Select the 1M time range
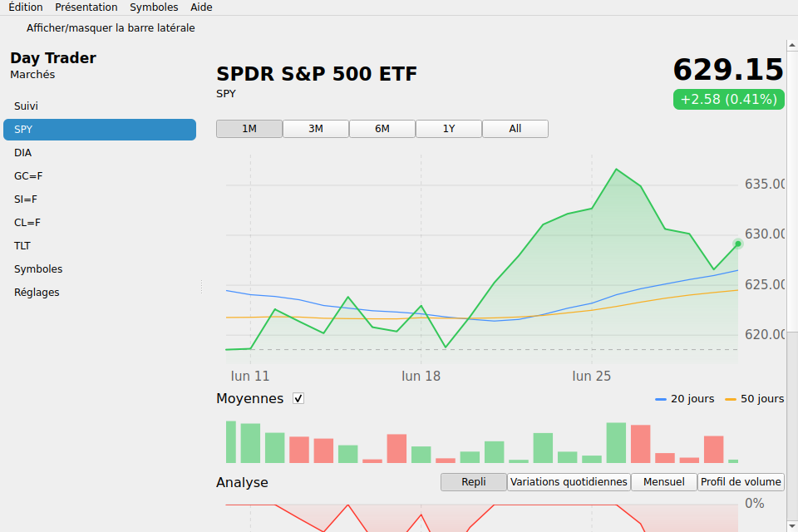Screen dimensions: 798x532 [249, 129]
